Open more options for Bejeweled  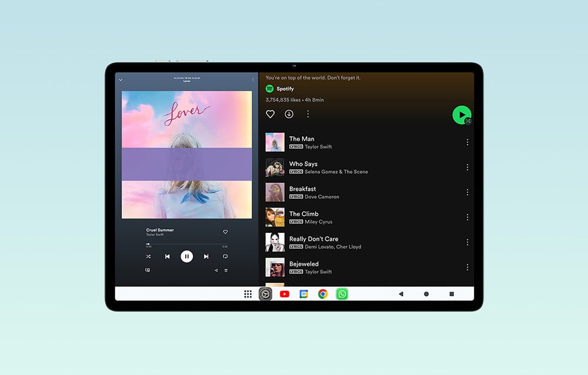click(467, 267)
